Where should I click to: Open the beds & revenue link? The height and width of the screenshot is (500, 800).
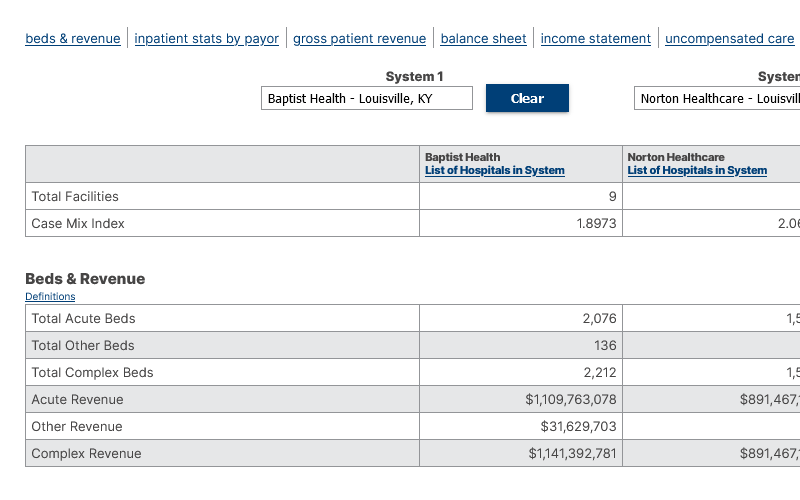(x=73, y=39)
